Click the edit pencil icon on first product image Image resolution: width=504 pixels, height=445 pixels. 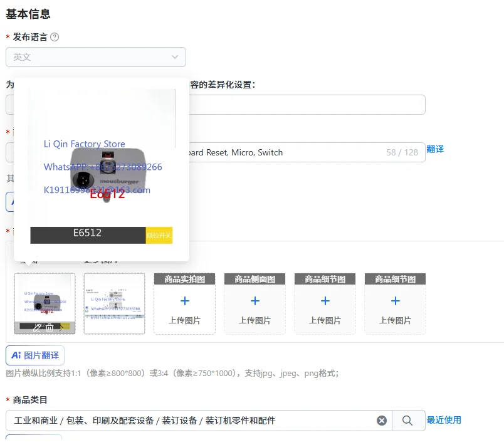(37, 328)
